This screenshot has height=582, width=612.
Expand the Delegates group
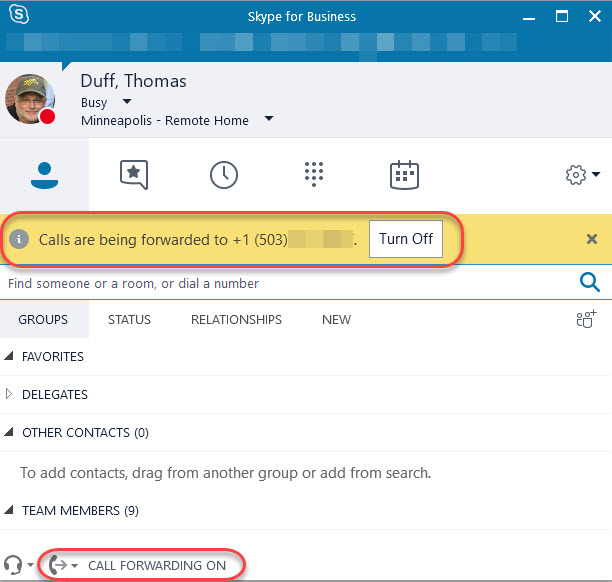pyautogui.click(x=10, y=395)
